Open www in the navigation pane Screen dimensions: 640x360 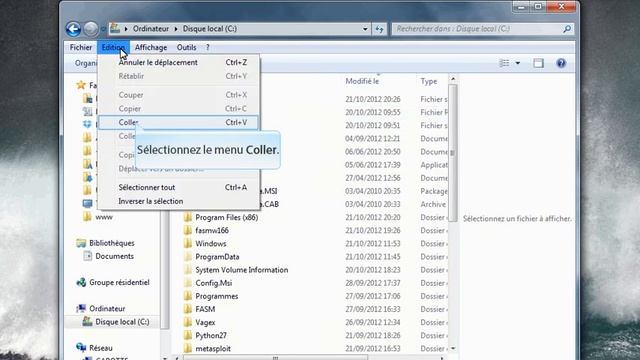tap(104, 217)
